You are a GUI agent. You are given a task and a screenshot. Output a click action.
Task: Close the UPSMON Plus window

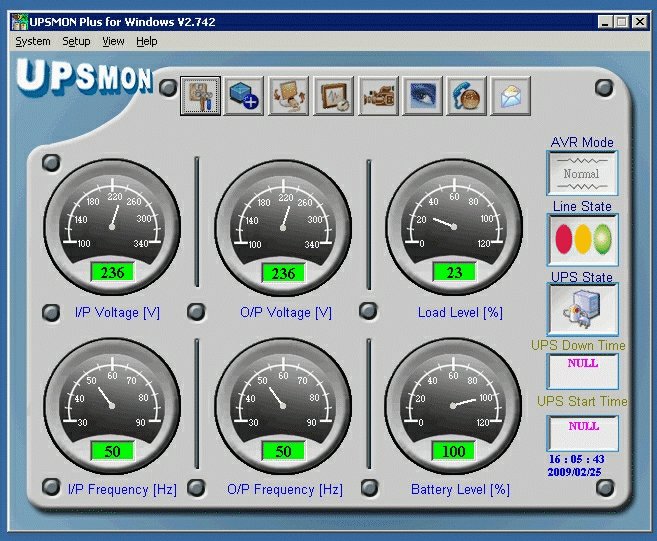[640, 22]
